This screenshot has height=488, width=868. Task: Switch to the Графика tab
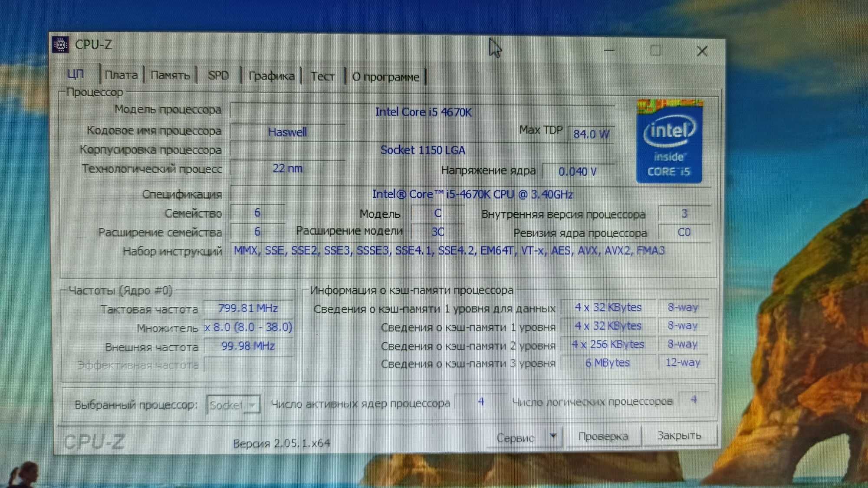pyautogui.click(x=271, y=76)
